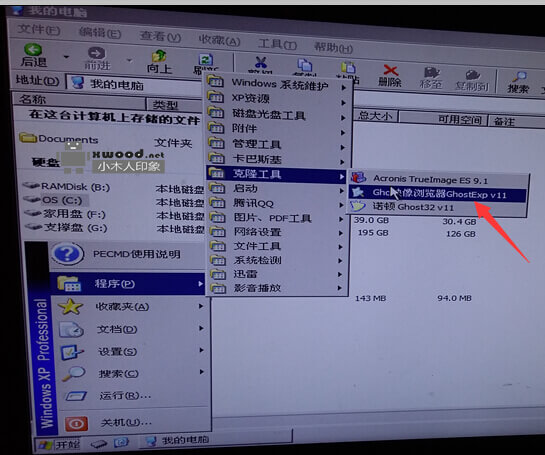Screen dimensions: 545x455
Task: Select the 家用盘 (F:) drive
Action: tap(65, 214)
